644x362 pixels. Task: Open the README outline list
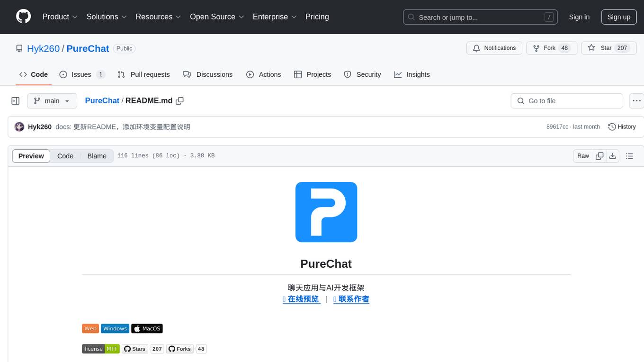(629, 156)
